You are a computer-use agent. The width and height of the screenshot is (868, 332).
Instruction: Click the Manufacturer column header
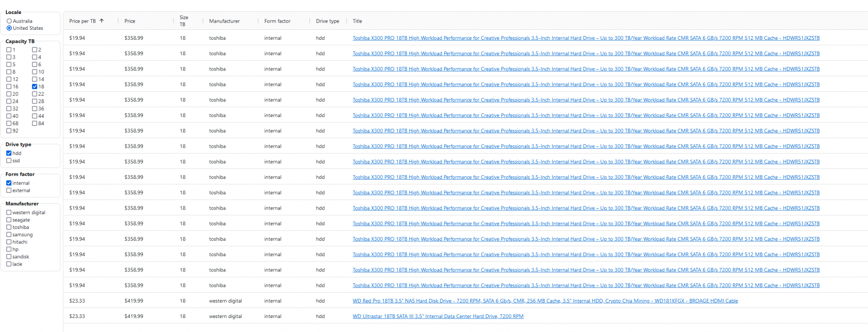[224, 21]
